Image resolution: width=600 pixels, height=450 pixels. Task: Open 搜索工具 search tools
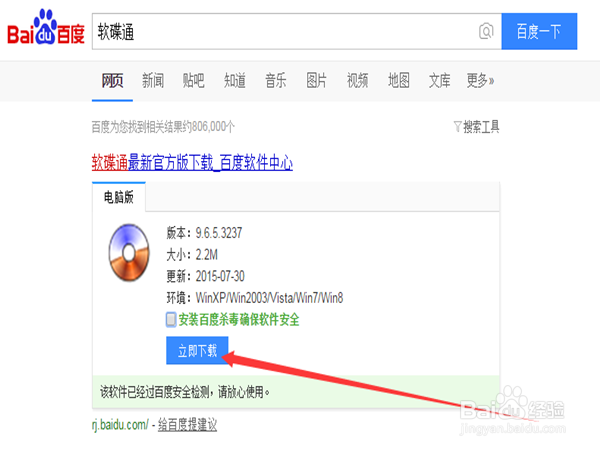click(481, 127)
